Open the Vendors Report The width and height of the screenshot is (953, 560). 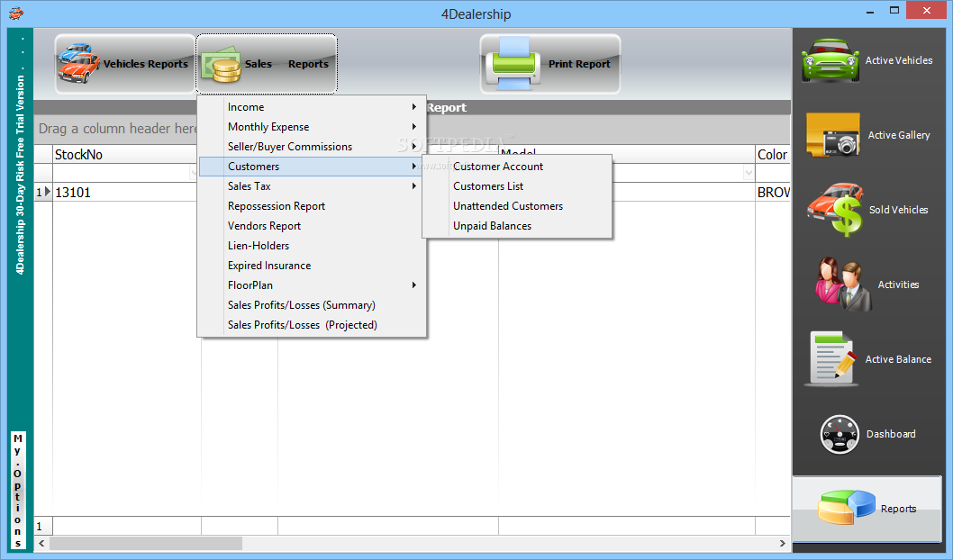313,226
